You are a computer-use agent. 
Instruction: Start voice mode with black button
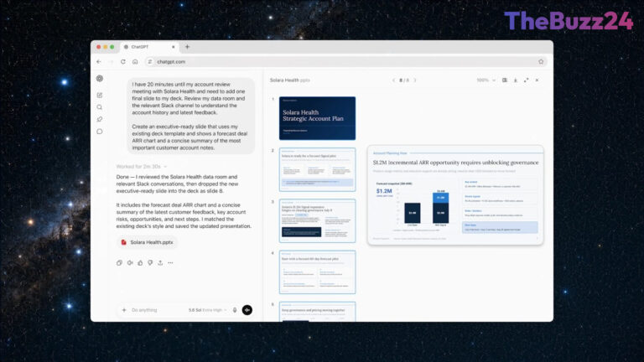pos(247,310)
